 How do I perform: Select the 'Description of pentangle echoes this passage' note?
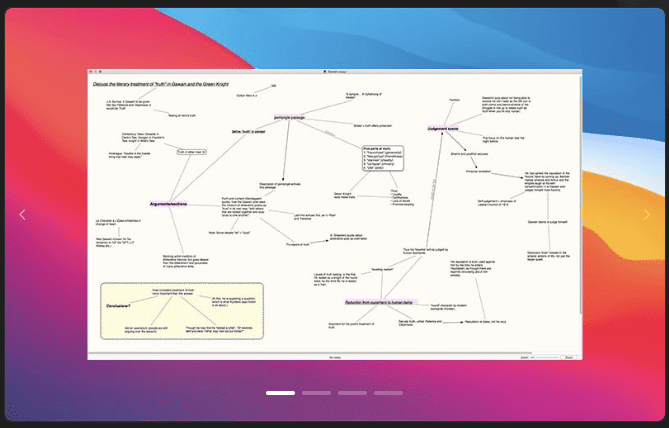click(280, 186)
